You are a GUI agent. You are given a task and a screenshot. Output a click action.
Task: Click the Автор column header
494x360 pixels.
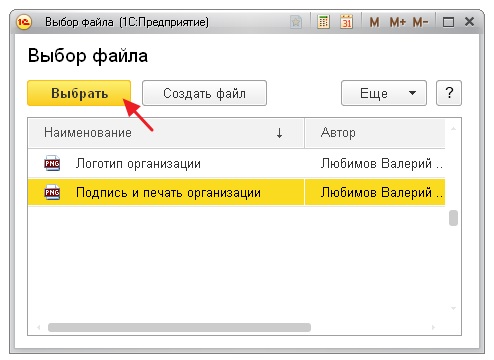click(x=375, y=133)
